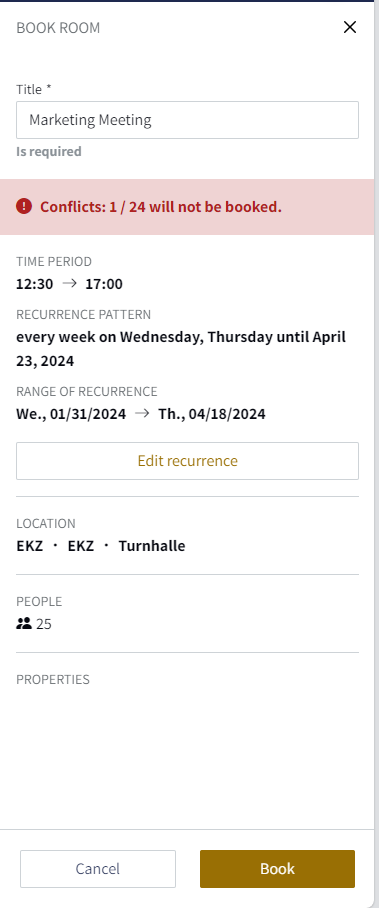The height and width of the screenshot is (908, 379).
Task: Open the Edit recurrence dialog
Action: pos(187,461)
